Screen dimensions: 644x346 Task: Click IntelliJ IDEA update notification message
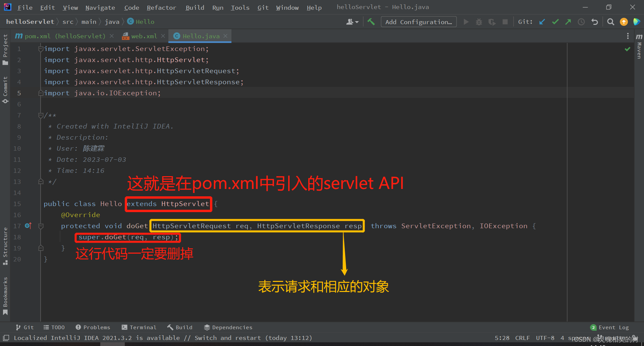click(163, 338)
